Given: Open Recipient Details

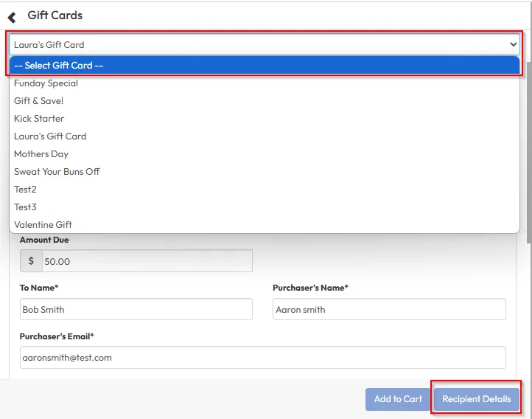Looking at the screenshot, I should pyautogui.click(x=476, y=399).
